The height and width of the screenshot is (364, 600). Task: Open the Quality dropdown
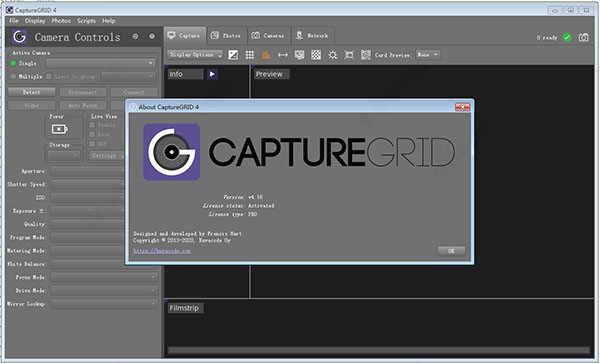88,224
